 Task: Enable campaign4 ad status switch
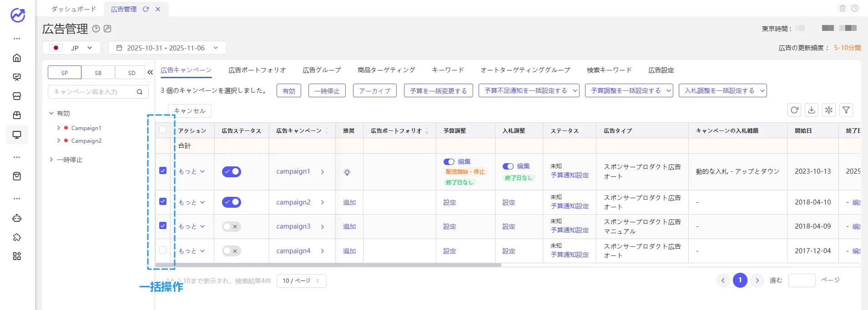[x=232, y=251]
